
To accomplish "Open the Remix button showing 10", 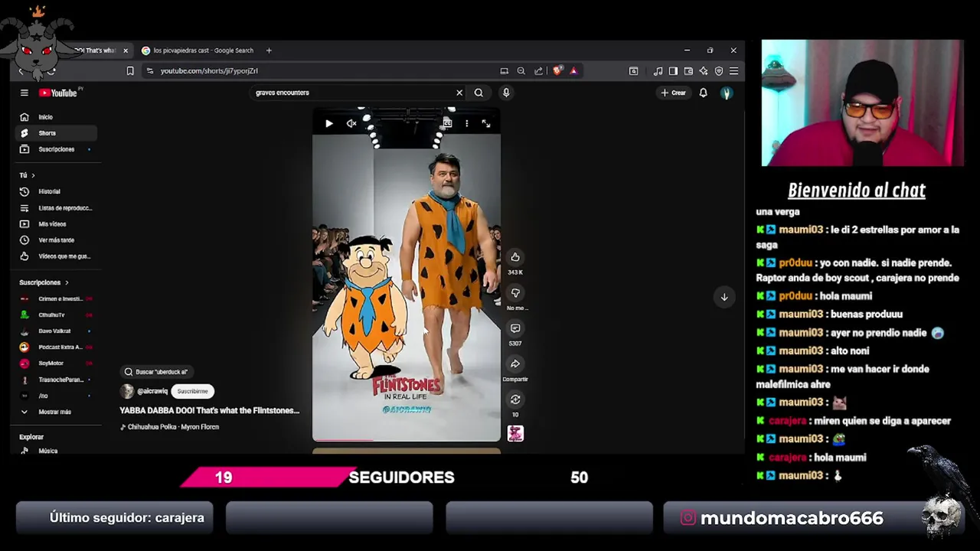I will (515, 399).
